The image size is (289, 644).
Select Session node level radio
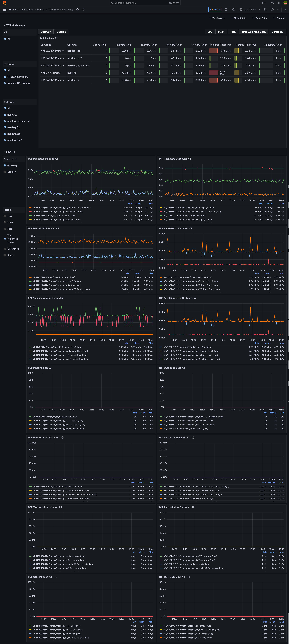tap(5, 172)
